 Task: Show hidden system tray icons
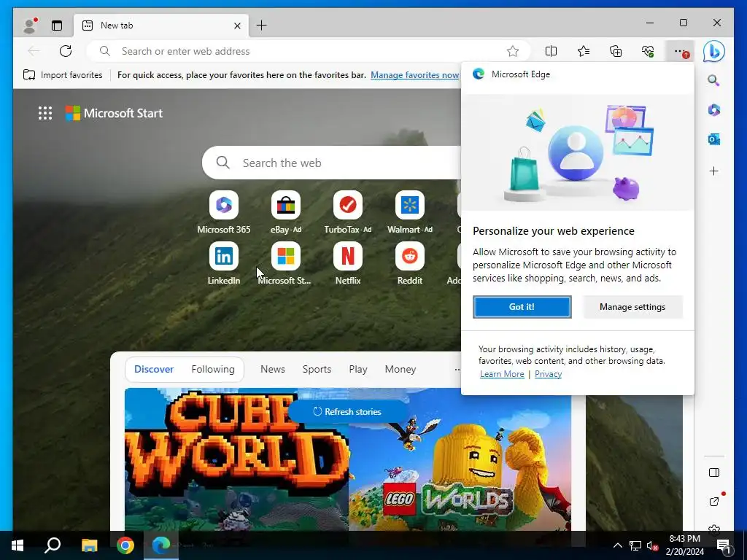(617, 545)
